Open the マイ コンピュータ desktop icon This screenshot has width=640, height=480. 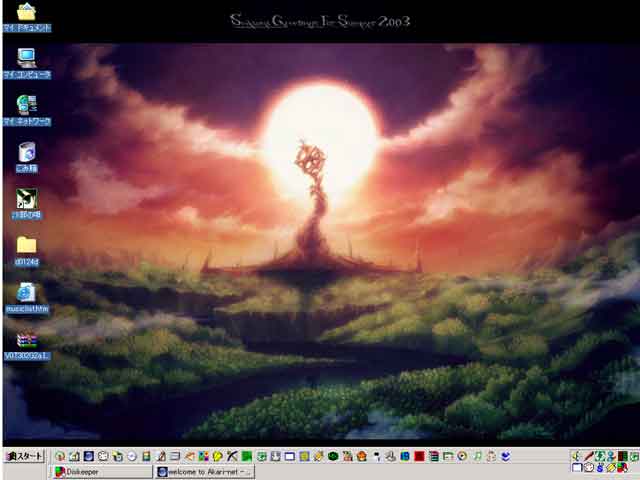pos(27,58)
